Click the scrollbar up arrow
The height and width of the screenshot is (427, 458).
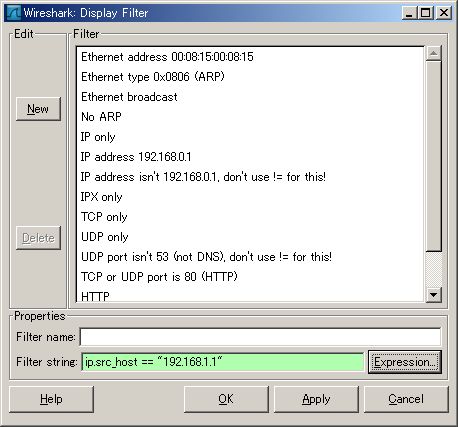[433, 53]
